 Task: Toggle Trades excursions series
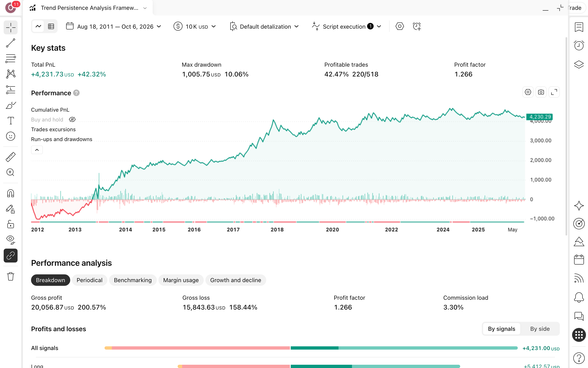[x=53, y=129]
